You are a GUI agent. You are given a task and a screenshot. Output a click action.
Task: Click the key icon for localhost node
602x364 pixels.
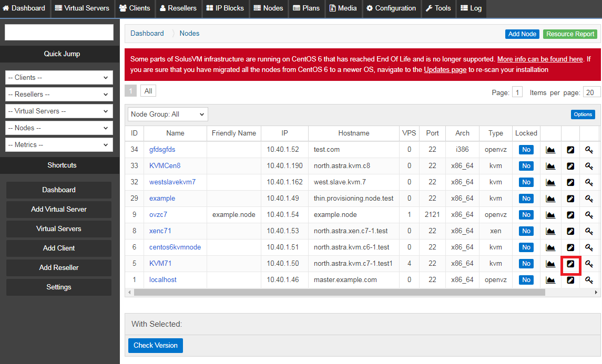tap(588, 280)
